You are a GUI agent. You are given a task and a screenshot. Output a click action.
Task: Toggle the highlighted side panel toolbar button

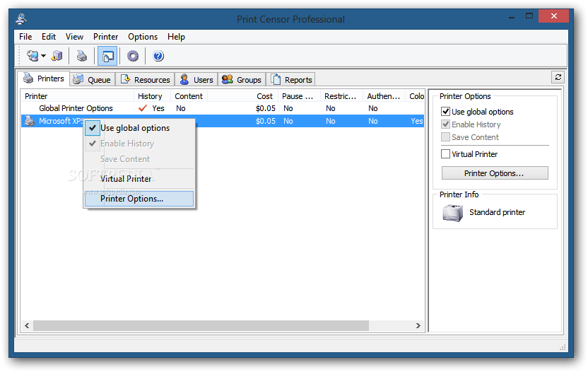tap(107, 57)
